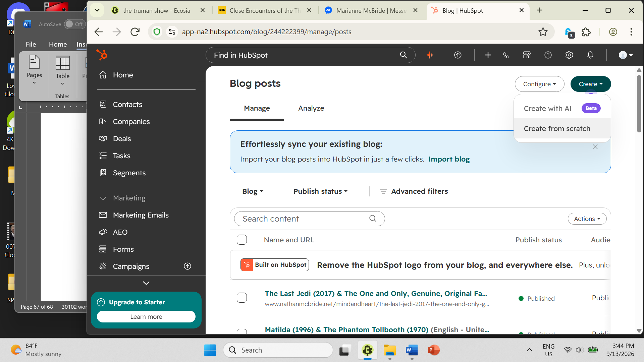Open the Home tab in Word
This screenshot has width=644, height=362.
(x=58, y=44)
